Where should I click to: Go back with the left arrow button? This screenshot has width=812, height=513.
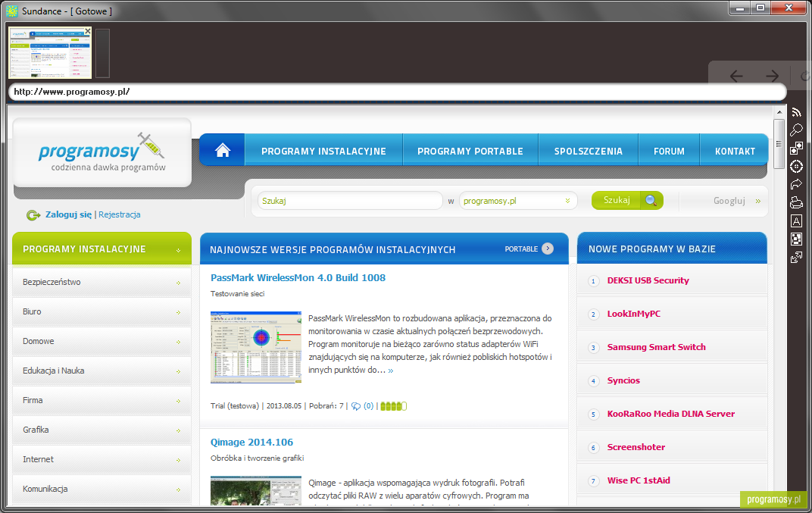click(736, 77)
